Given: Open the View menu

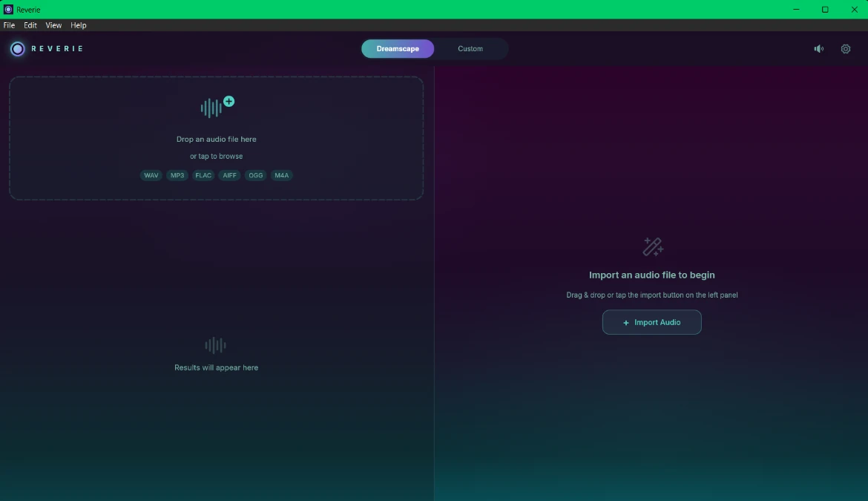Looking at the screenshot, I should [53, 25].
